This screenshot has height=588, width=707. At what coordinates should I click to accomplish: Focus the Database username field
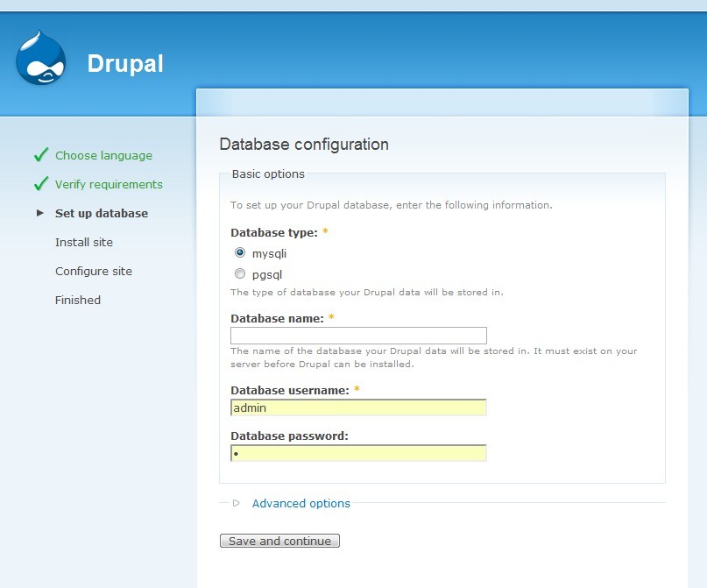pyautogui.click(x=358, y=407)
